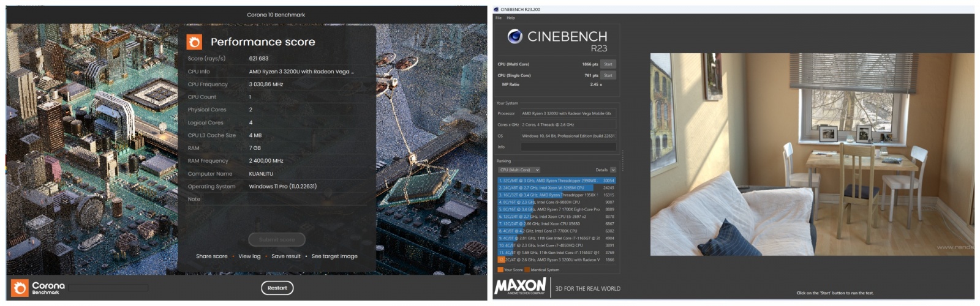
Task: Click the CPU Frequency value 3 030,86 MHz
Action: pyautogui.click(x=266, y=84)
